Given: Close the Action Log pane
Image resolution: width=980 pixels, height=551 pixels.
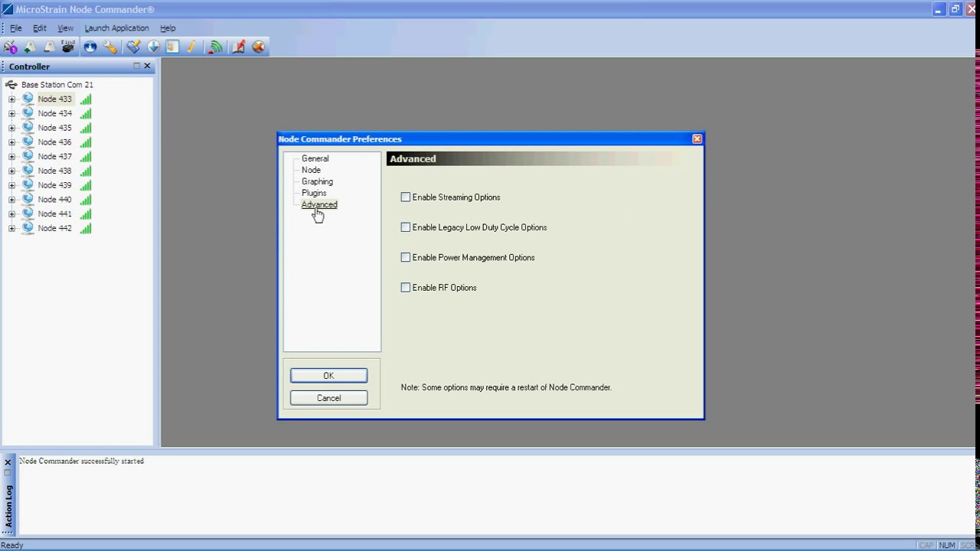Looking at the screenshot, I should tap(8, 462).
